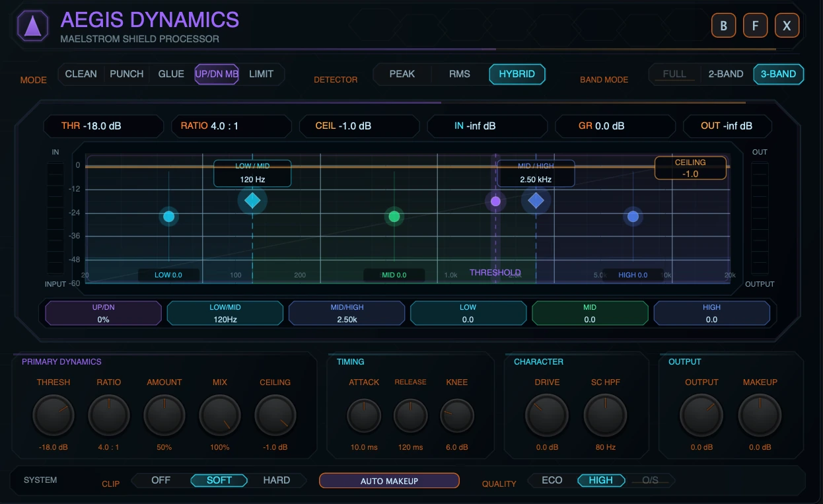Click the THRESHOLD label in graph
The width and height of the screenshot is (823, 504).
tap(495, 272)
